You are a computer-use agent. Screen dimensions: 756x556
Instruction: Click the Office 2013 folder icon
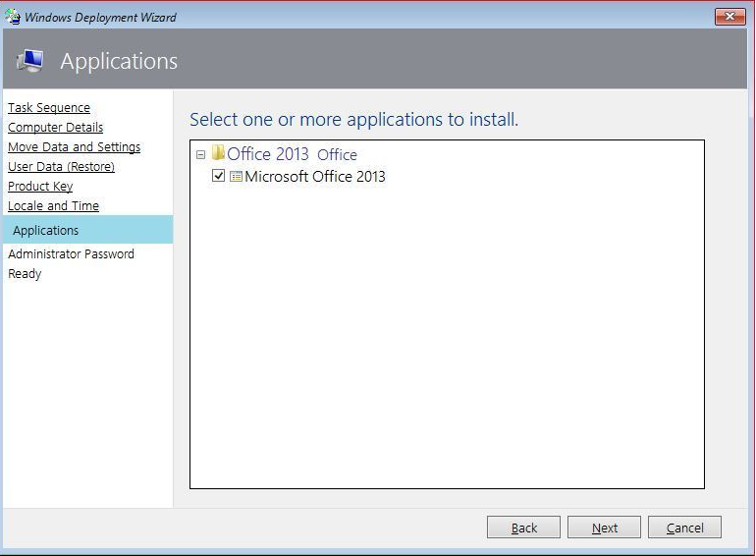(218, 153)
